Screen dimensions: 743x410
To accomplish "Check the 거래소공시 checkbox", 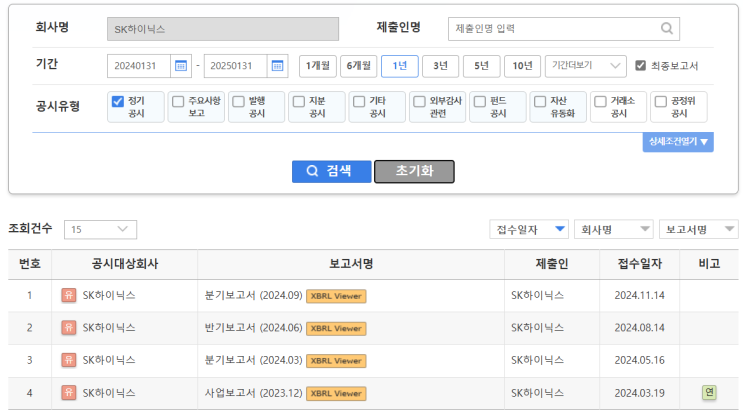I will (x=600, y=101).
